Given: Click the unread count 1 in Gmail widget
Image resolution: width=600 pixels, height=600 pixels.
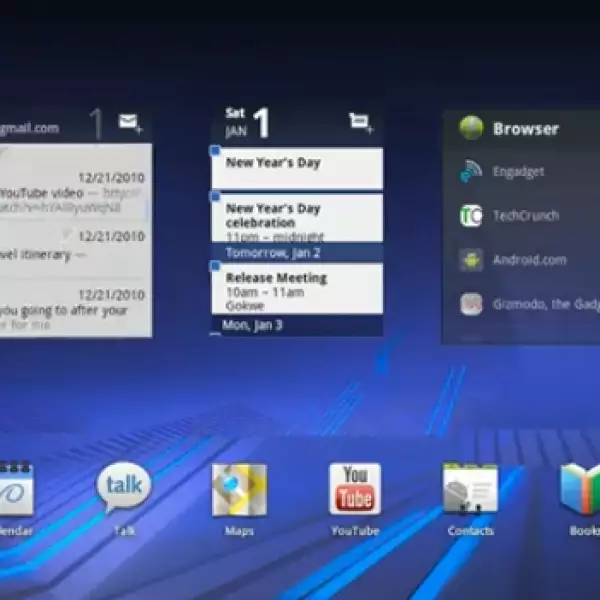Looking at the screenshot, I should tap(97, 124).
